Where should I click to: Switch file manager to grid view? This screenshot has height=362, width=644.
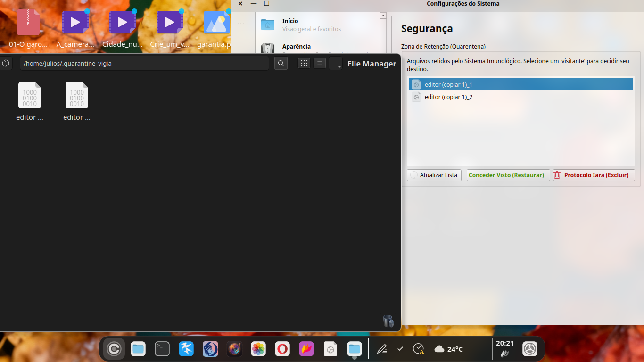(x=304, y=63)
